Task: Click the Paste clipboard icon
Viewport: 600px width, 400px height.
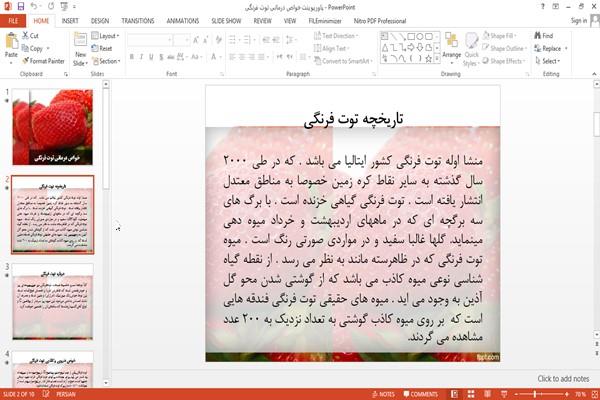Action: tap(11, 41)
